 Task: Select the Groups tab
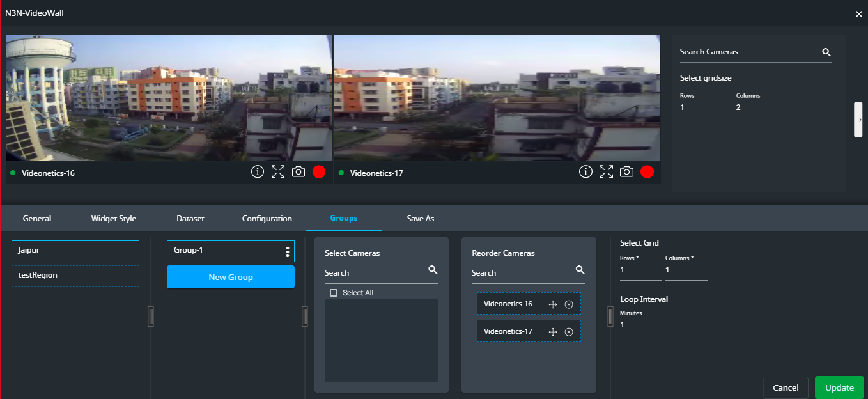[344, 219]
